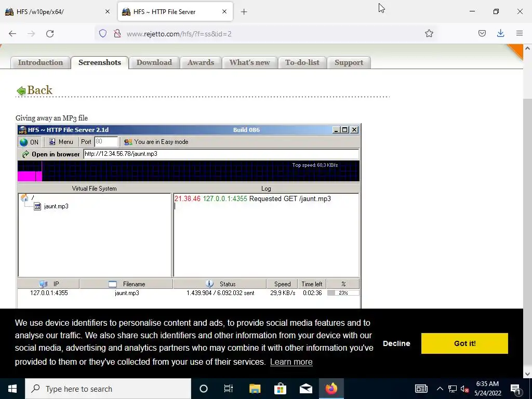Screen dimensions: 532x399
Task: Open the Support tab
Action: click(349, 63)
